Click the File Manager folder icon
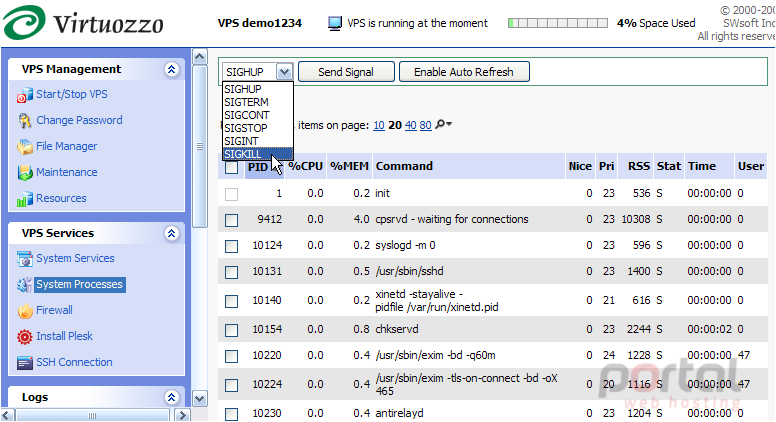This screenshot has height=422, width=776. (24, 147)
